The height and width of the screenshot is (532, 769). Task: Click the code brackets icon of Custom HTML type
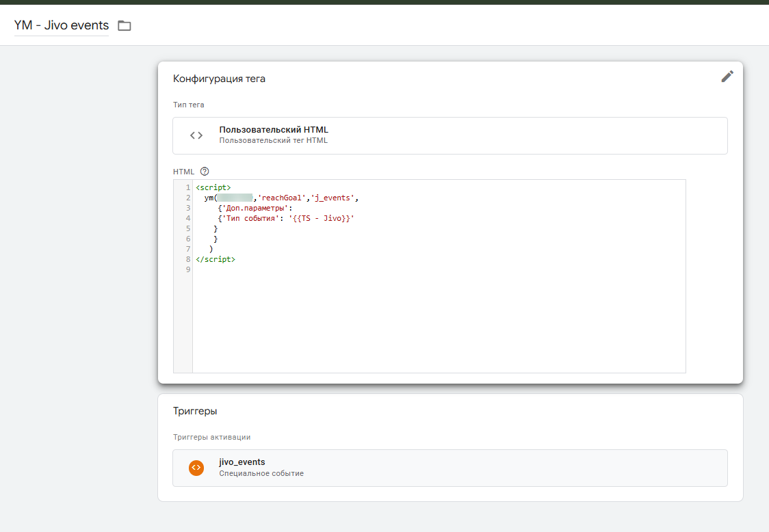click(196, 135)
